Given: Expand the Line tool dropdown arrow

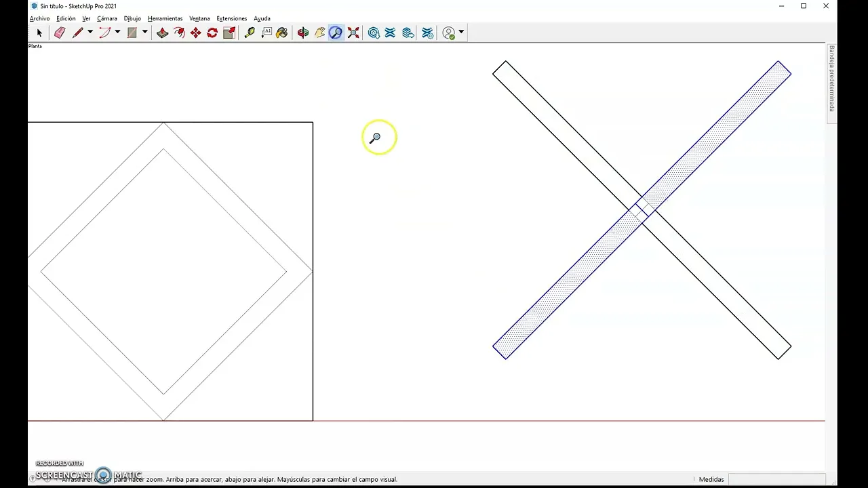Looking at the screenshot, I should click(x=90, y=32).
